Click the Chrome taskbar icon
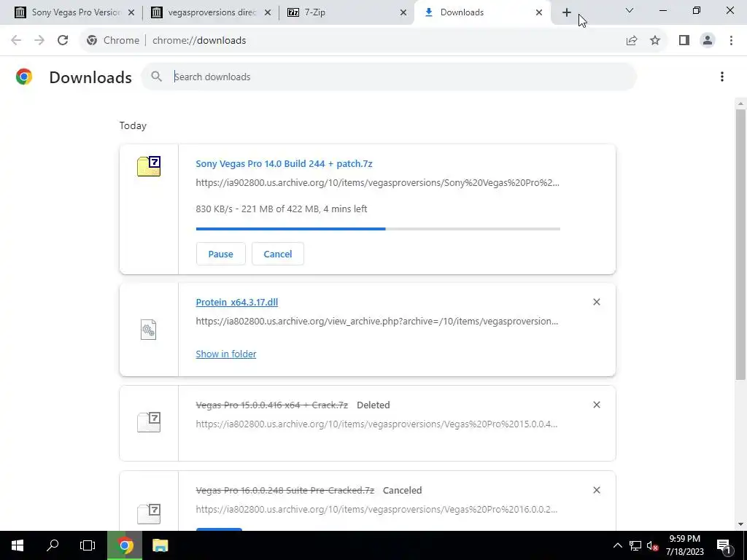Screen dimensions: 747x560 (x=125, y=545)
